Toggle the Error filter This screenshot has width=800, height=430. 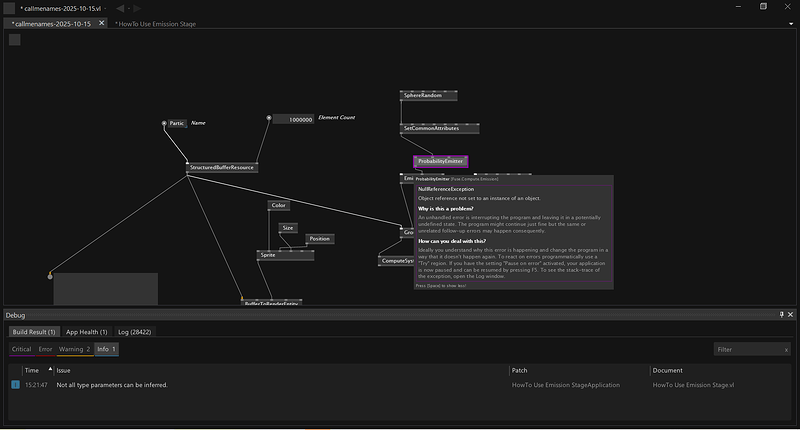[x=45, y=349]
